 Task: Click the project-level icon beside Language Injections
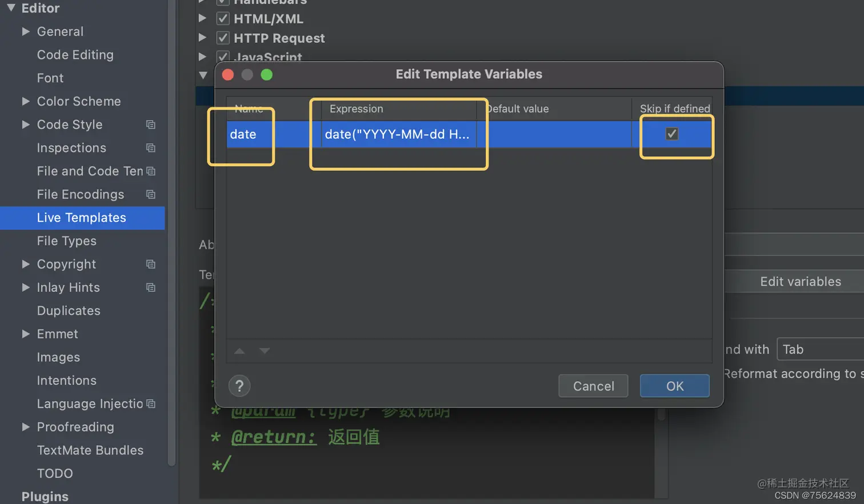point(151,404)
